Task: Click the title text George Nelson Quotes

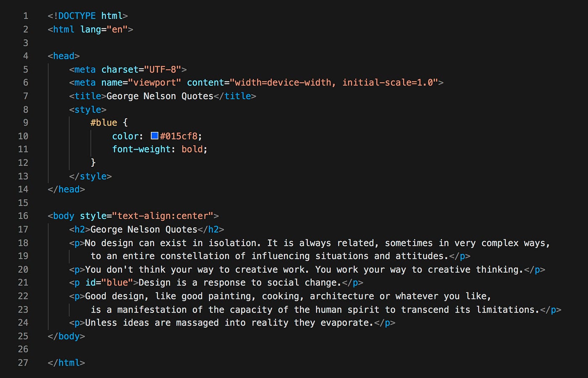Action: [160, 96]
